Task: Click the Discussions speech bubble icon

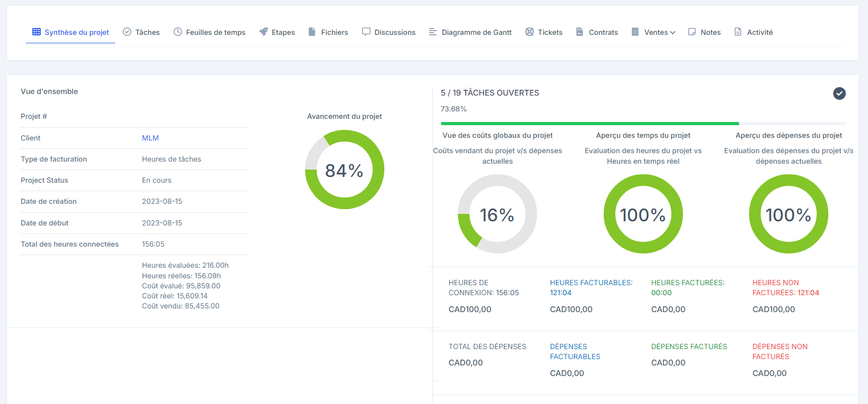Action: [x=366, y=32]
